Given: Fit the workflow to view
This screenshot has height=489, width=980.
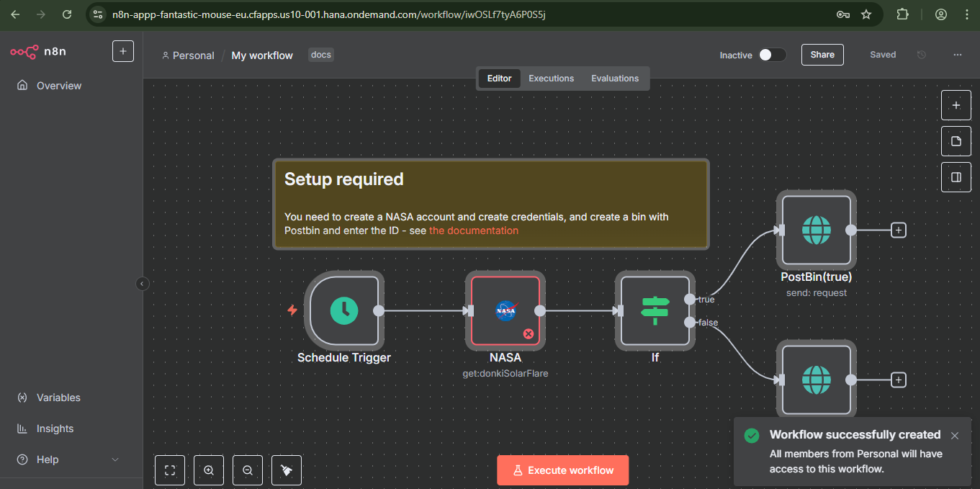Looking at the screenshot, I should pyautogui.click(x=169, y=470).
